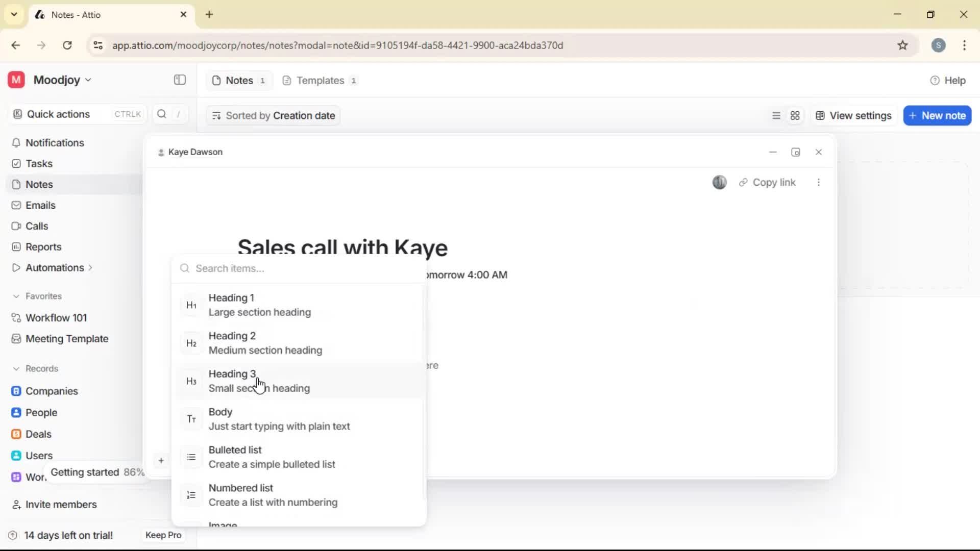This screenshot has width=980, height=551.
Task: Open search with the magnifying glass icon
Action: click(x=161, y=114)
